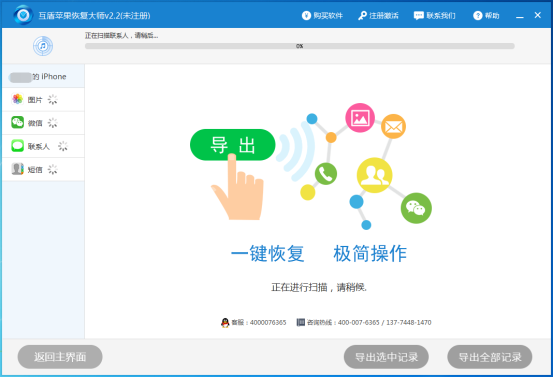Click the pink image icon in illustration
Viewport: 554px width, 378px height.
360,118
